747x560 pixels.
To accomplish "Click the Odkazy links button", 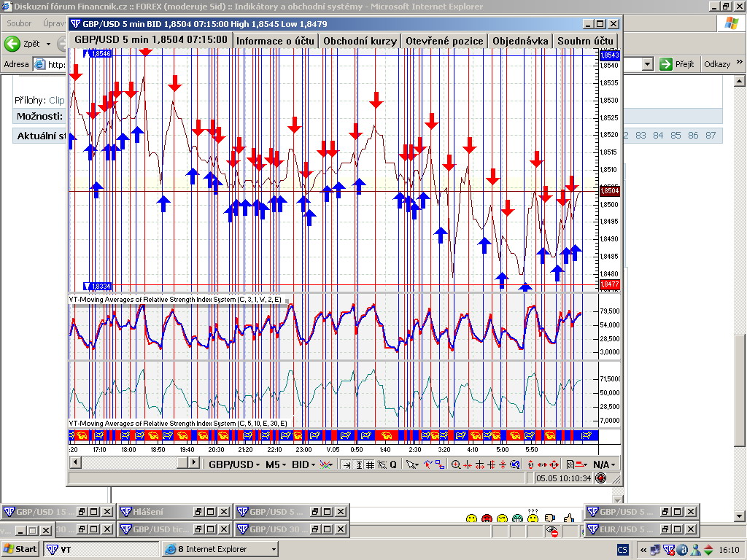I will 716,64.
